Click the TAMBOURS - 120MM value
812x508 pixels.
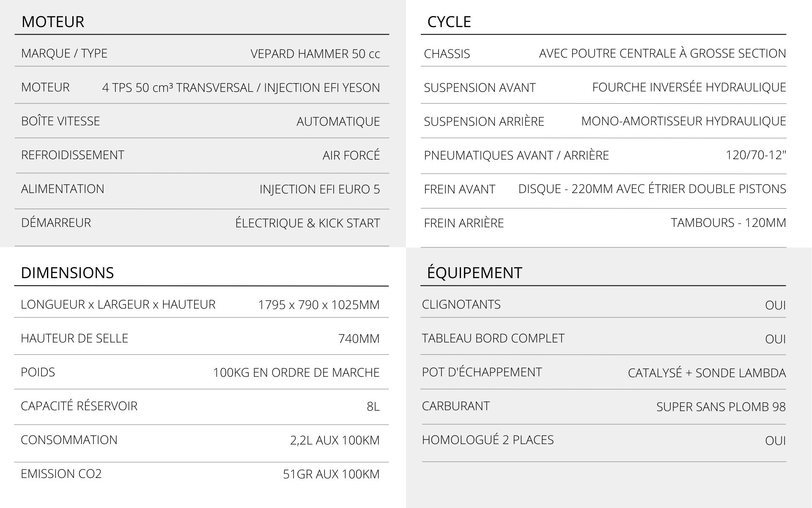pyautogui.click(x=728, y=223)
